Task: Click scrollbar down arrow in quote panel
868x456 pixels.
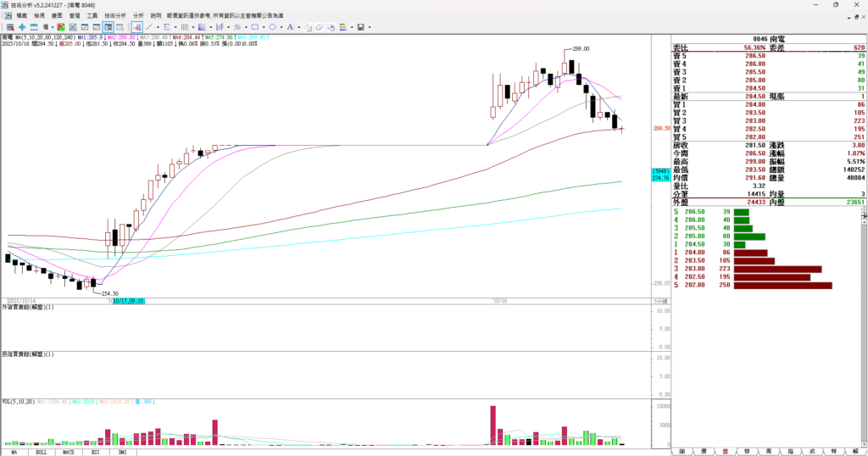Action: coord(863,443)
